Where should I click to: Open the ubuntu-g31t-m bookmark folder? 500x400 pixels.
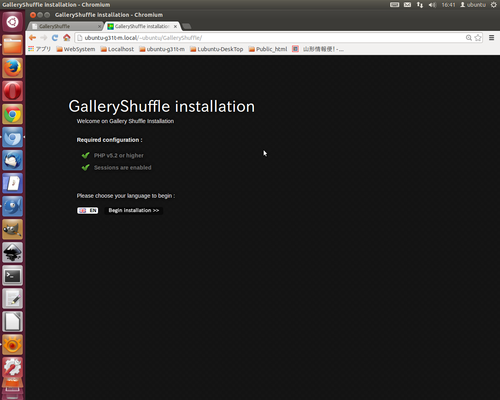tap(162, 49)
